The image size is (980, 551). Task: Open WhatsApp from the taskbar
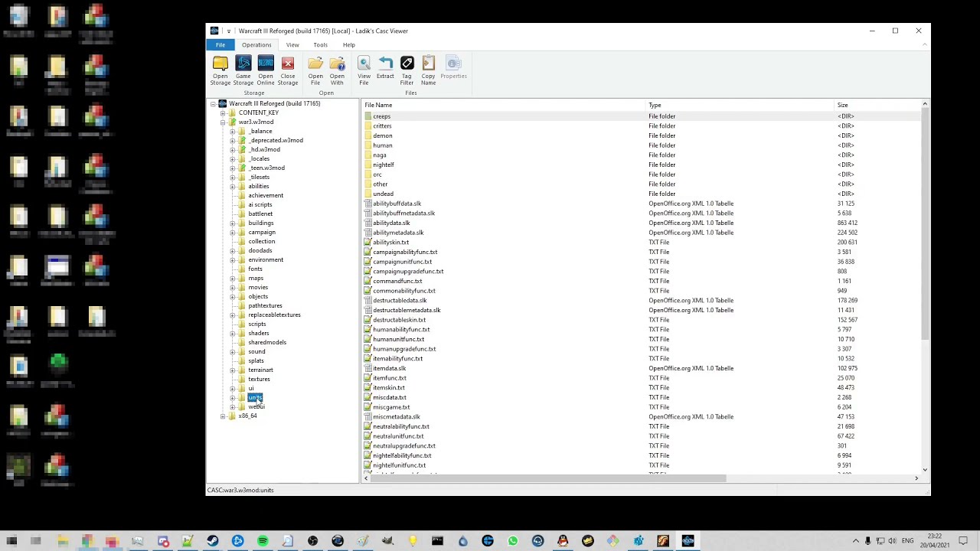point(513,541)
